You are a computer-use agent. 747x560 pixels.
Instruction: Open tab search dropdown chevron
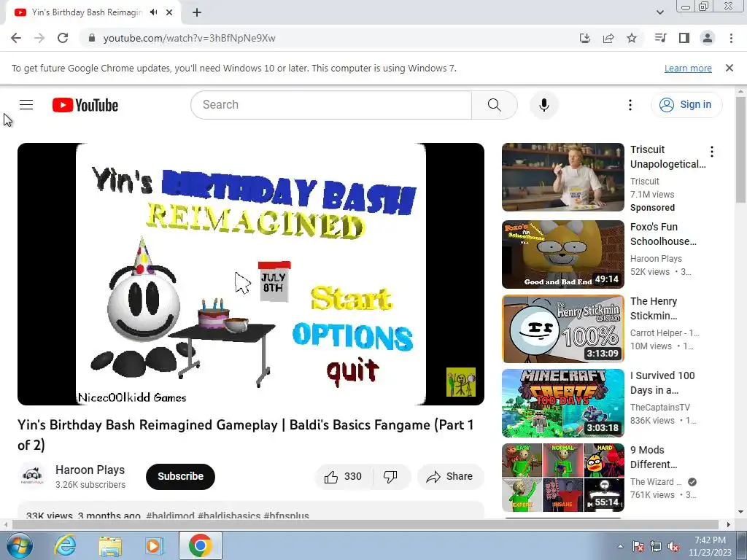click(x=659, y=12)
